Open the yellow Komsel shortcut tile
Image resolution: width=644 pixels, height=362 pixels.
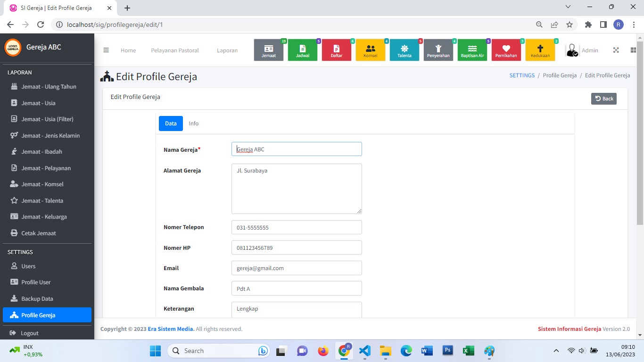pos(371,50)
